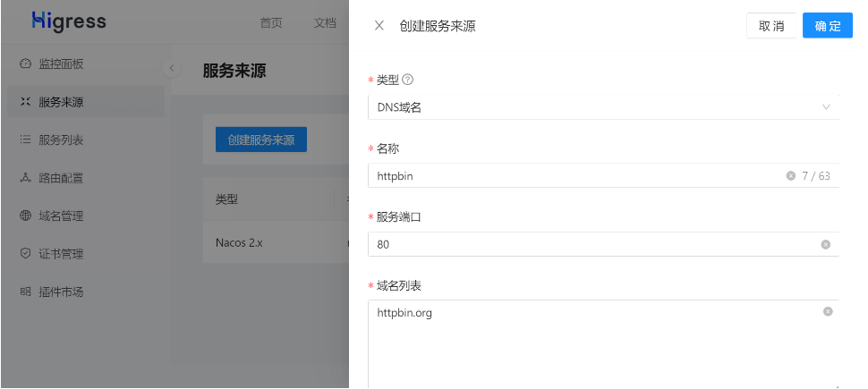Image resolution: width=868 pixels, height=389 pixels.
Task: Click the 创建服务来源 blue button
Action: click(260, 140)
